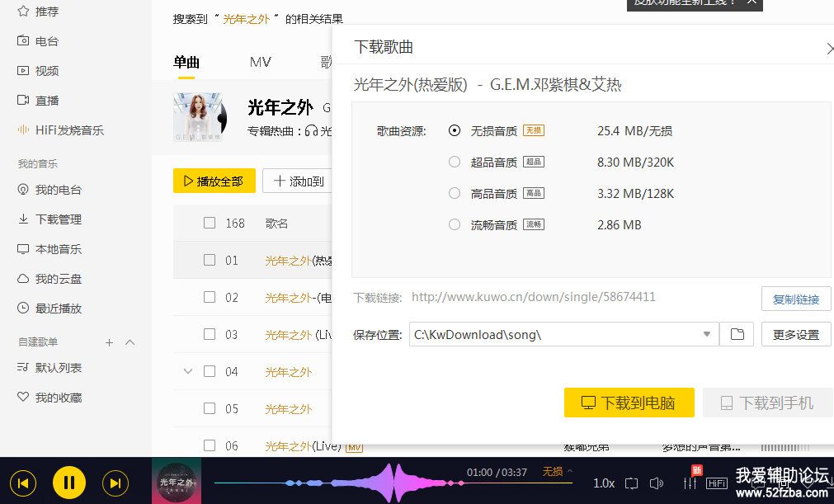Open the 推荐 recommendations section
The height and width of the screenshot is (504, 834).
[x=38, y=12]
